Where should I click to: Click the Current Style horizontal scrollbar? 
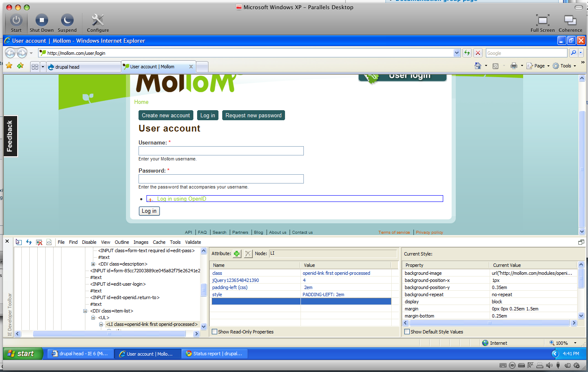tap(489, 323)
